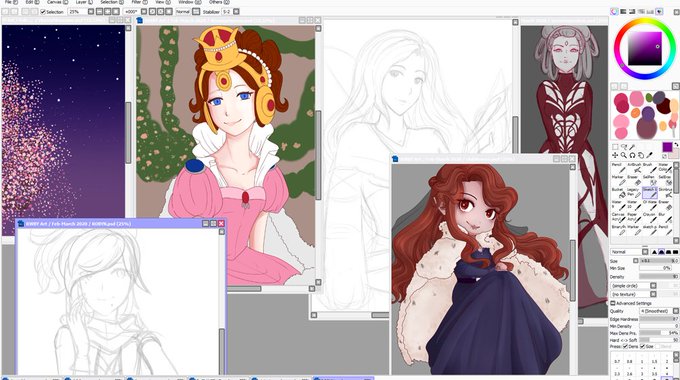This screenshot has height=380, width=680.
Task: Show the color wheel panel
Action: pyautogui.click(x=614, y=12)
